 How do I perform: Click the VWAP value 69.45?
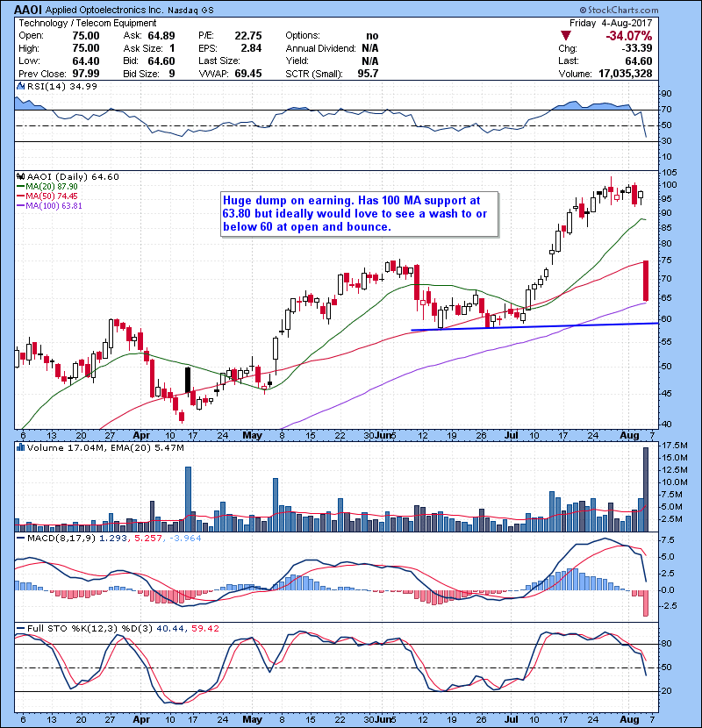248,74
